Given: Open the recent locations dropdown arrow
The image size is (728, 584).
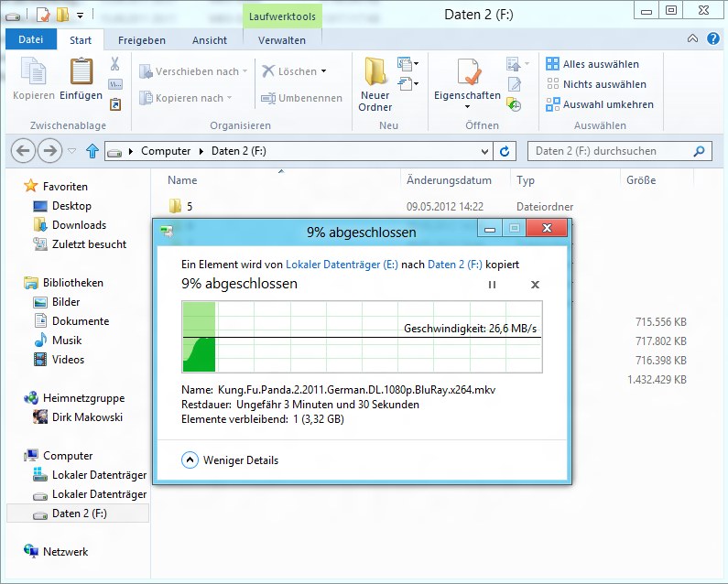Looking at the screenshot, I should click(71, 151).
